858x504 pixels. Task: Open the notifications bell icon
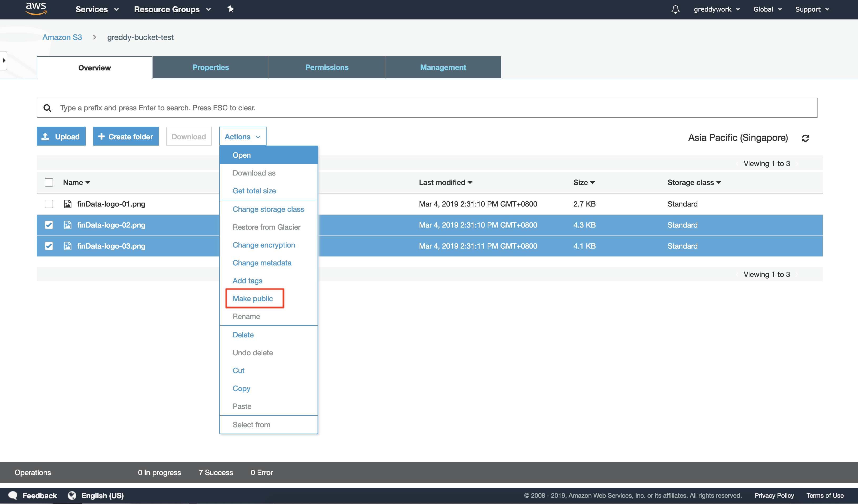[675, 9]
